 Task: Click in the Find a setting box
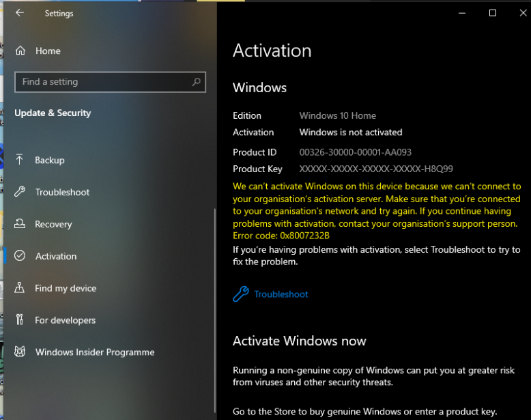110,82
